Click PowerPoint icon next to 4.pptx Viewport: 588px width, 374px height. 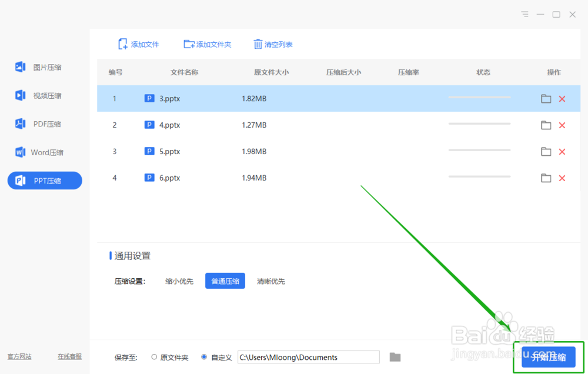pos(149,125)
